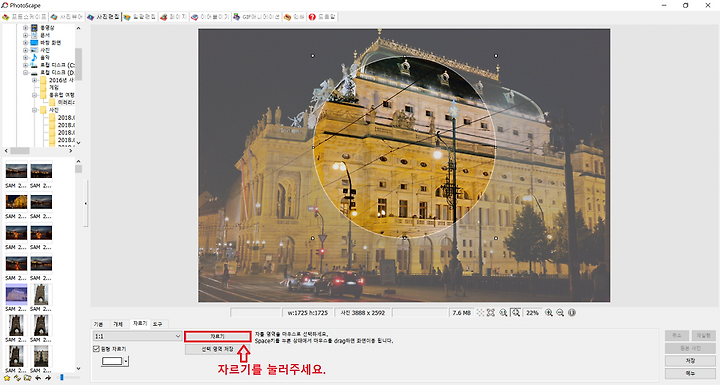Image resolution: width=720 pixels, height=385 pixels.
Task: Select the 바탕 화면 desktop item
Action: tap(50, 43)
